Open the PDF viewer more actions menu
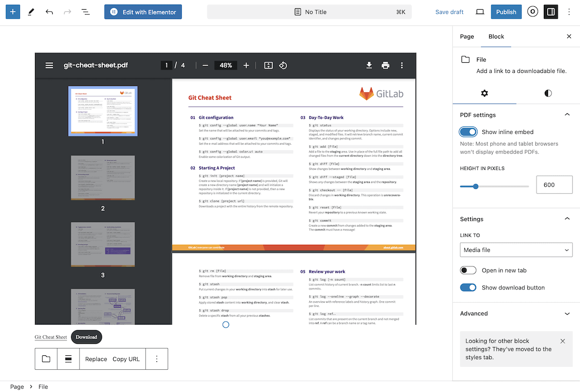 coord(402,65)
